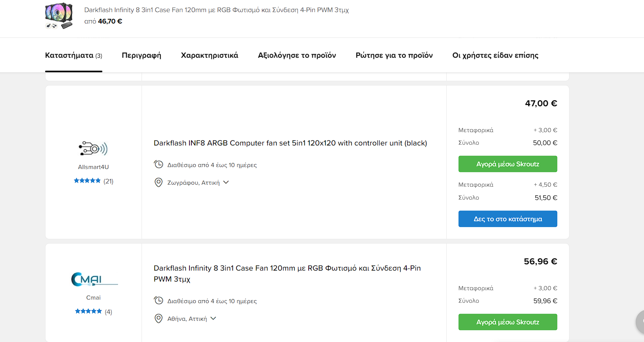Open Cmai listing Darkflash Infinity 8 3in1 Case Fan
This screenshot has width=644, height=342.
coord(287,274)
